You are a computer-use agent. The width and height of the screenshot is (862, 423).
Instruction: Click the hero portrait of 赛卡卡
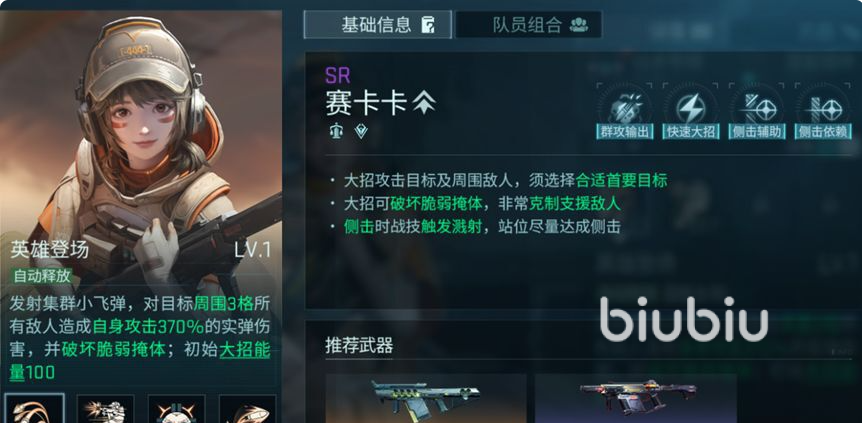coord(141,138)
